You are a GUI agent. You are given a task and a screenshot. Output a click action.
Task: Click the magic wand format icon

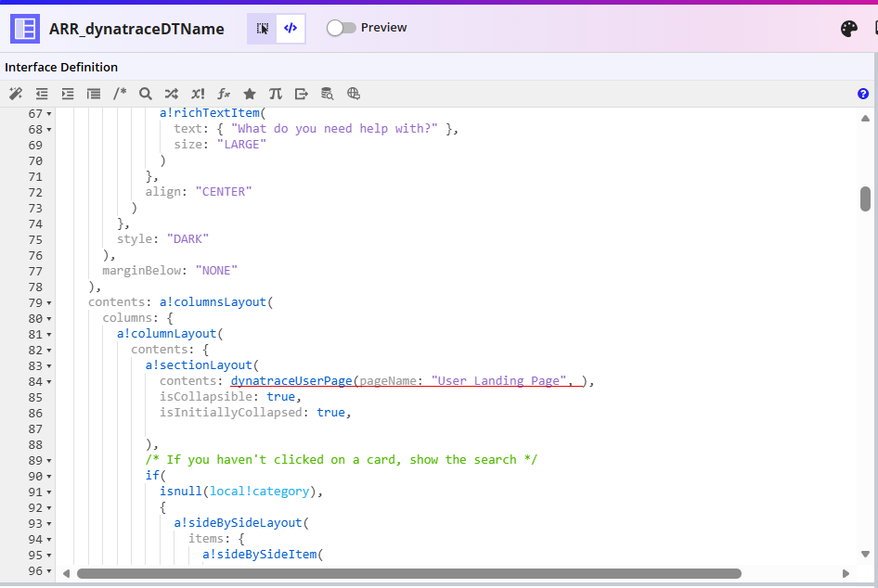(x=16, y=94)
